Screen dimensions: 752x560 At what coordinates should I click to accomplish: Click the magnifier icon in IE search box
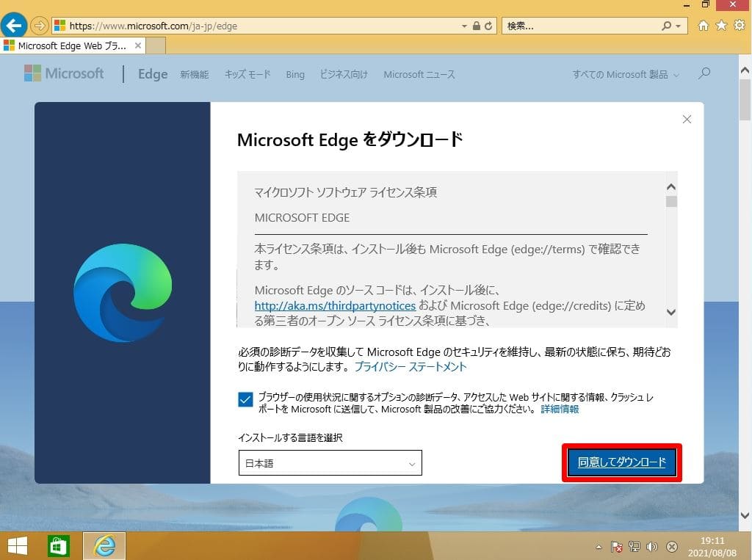[666, 26]
